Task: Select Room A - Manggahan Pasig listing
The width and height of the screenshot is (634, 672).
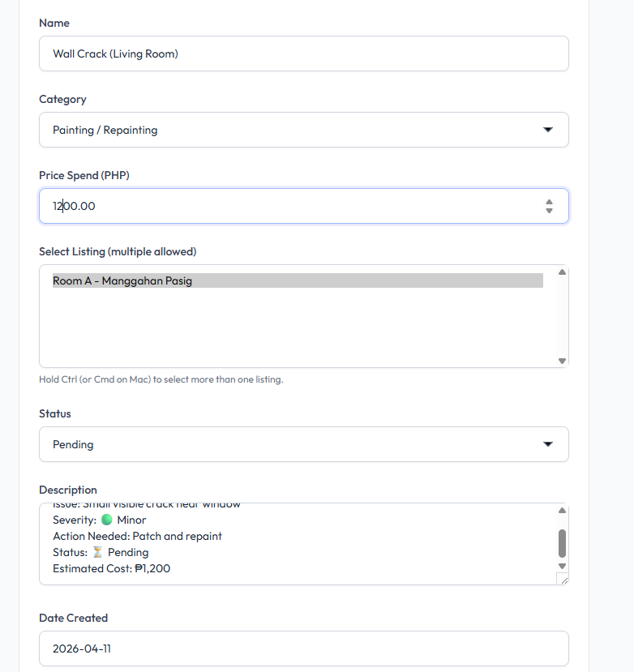Action: [297, 280]
